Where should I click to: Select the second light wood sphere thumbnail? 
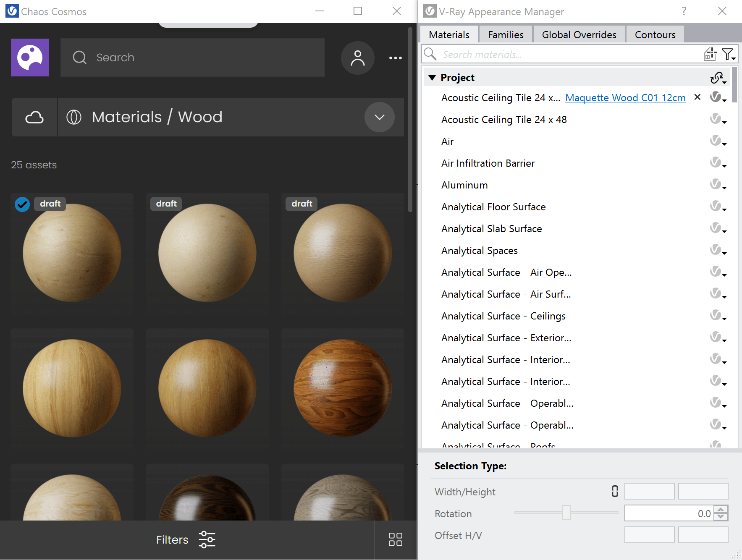(x=207, y=253)
